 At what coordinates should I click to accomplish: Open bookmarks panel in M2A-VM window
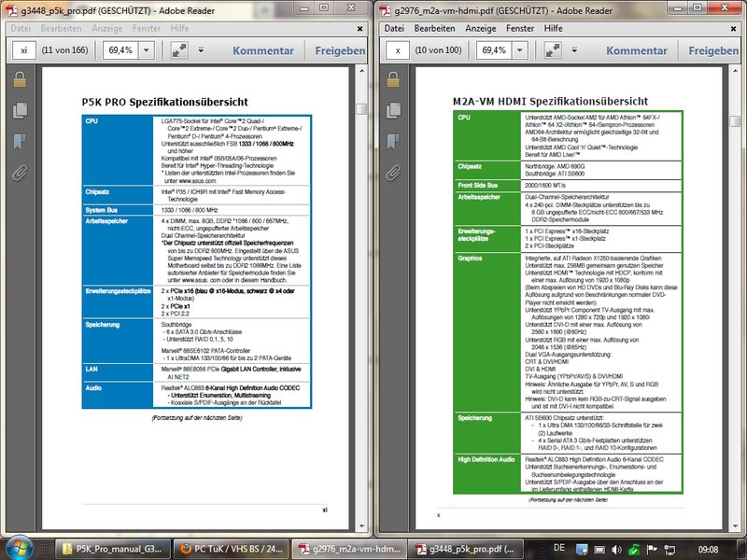tap(393, 142)
